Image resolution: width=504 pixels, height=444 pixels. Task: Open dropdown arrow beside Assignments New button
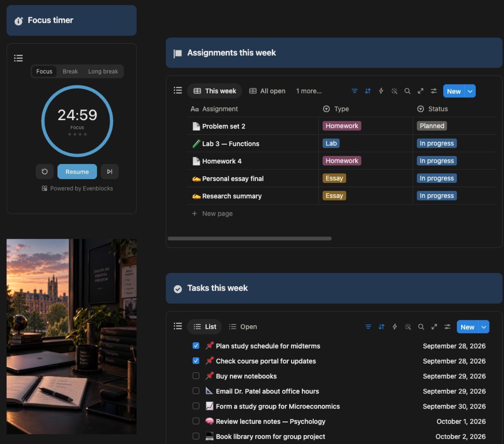470,91
